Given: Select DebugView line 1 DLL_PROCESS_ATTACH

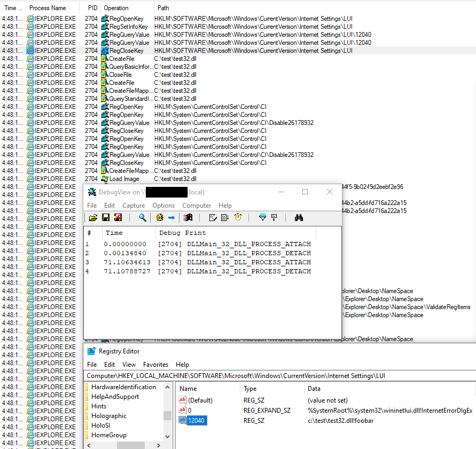Looking at the screenshot, I should 198,244.
